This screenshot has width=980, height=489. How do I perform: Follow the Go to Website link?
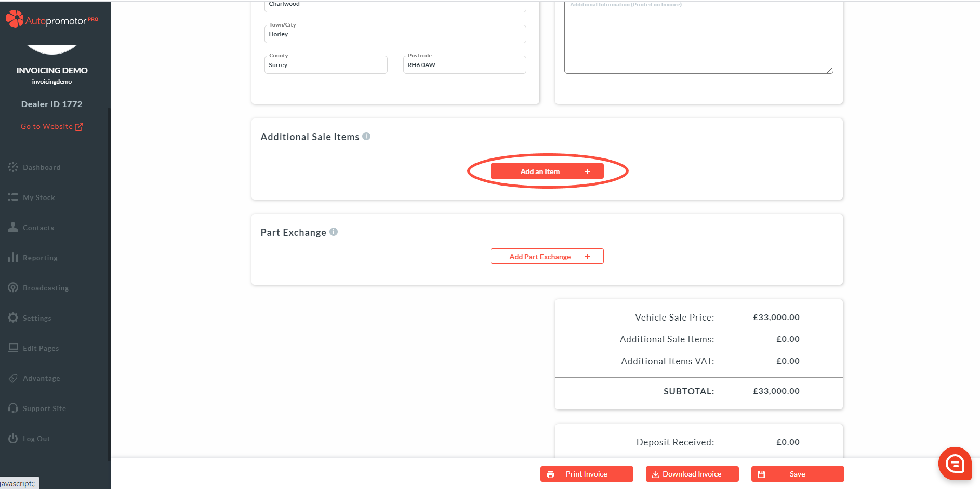coord(51,126)
